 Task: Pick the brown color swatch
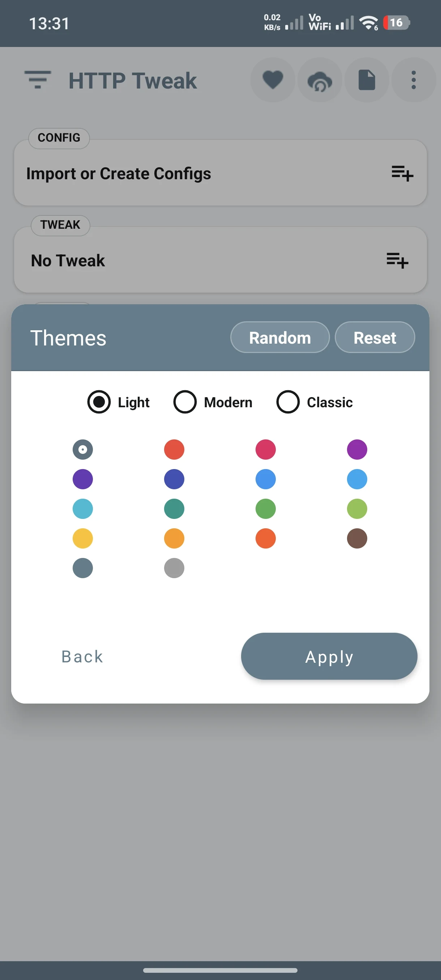tap(357, 538)
